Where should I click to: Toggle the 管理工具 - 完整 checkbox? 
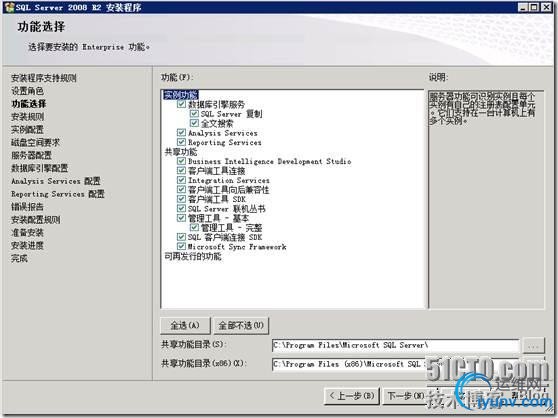point(194,227)
